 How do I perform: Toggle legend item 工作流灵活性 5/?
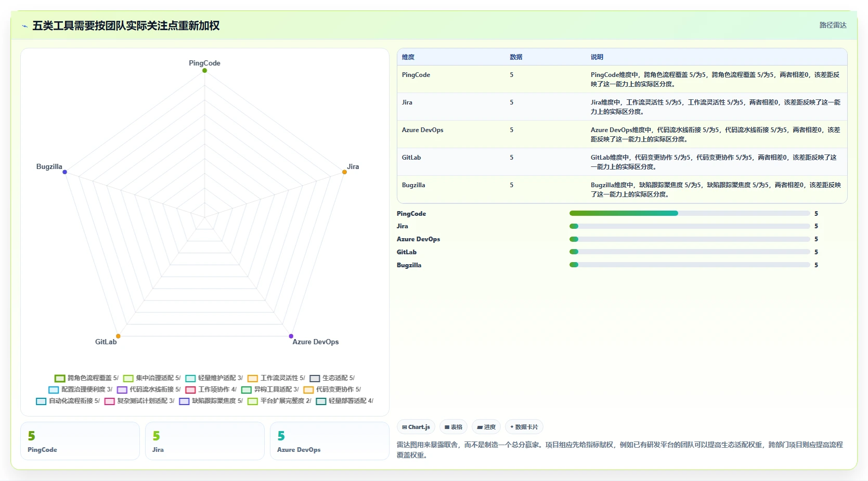coord(276,378)
